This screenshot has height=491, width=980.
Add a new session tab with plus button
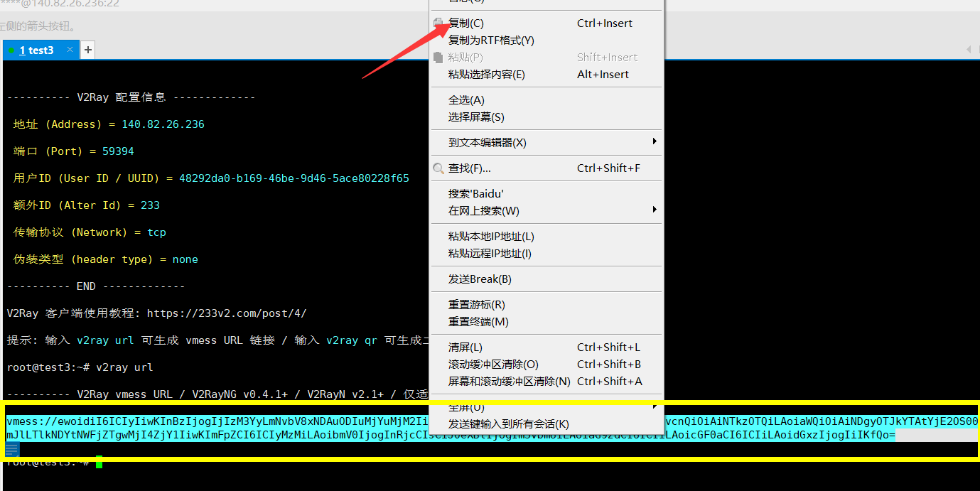(x=87, y=50)
